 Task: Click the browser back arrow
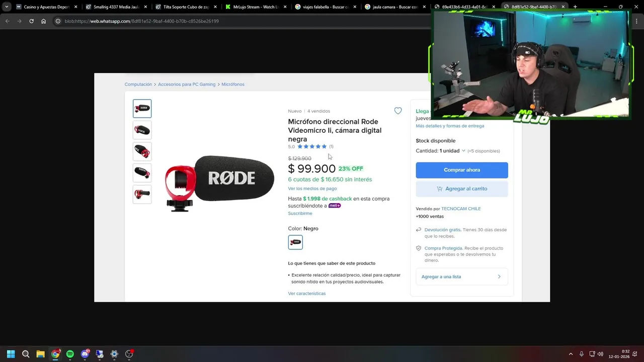point(8,21)
